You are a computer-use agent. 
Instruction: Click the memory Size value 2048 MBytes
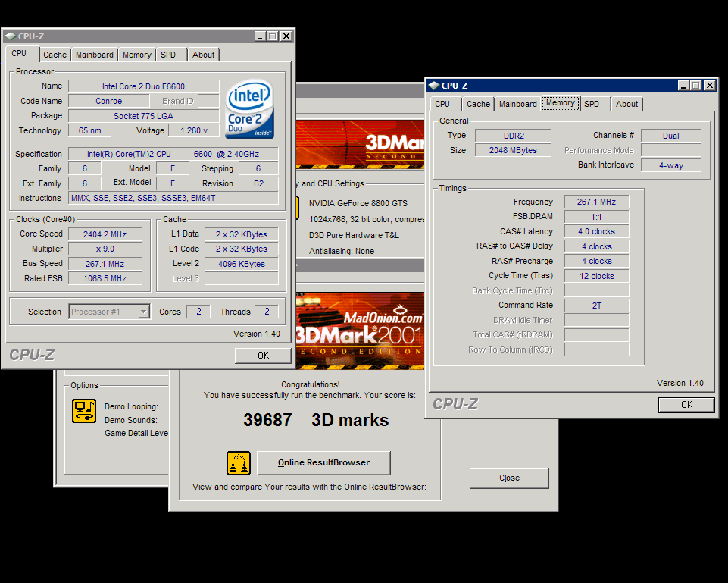coord(513,150)
